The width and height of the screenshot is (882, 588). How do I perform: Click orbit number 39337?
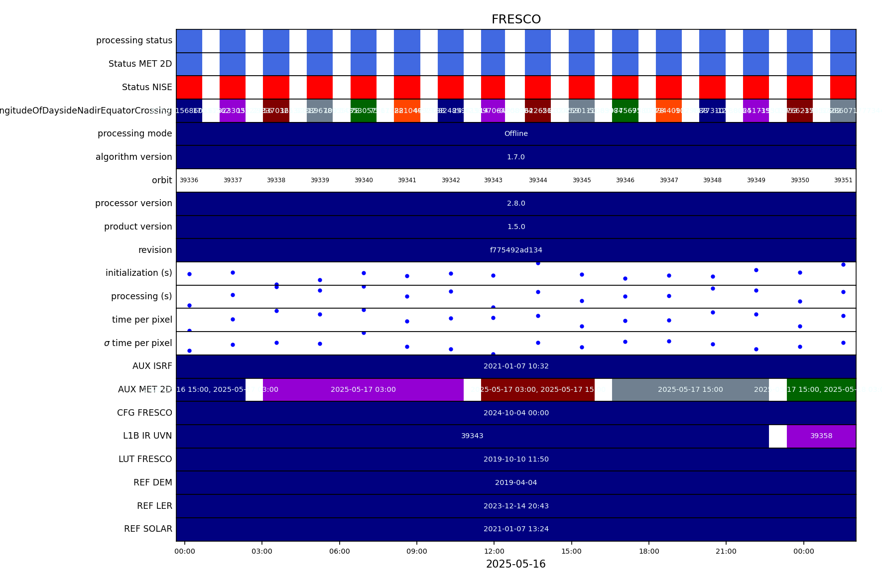pos(233,180)
